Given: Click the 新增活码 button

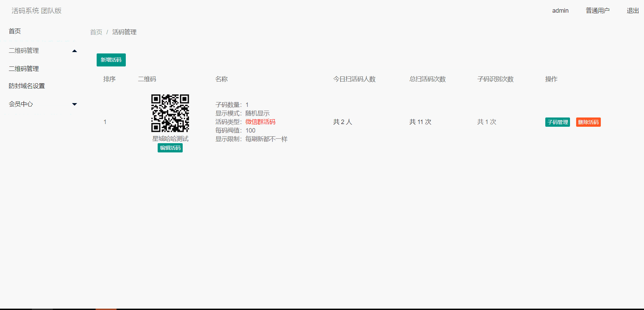Looking at the screenshot, I should pyautogui.click(x=111, y=60).
